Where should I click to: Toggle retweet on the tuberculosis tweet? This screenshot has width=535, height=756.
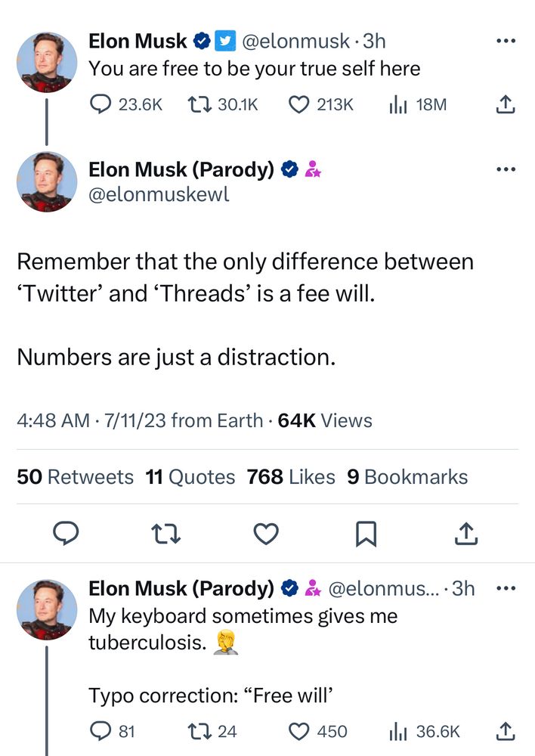click(198, 732)
